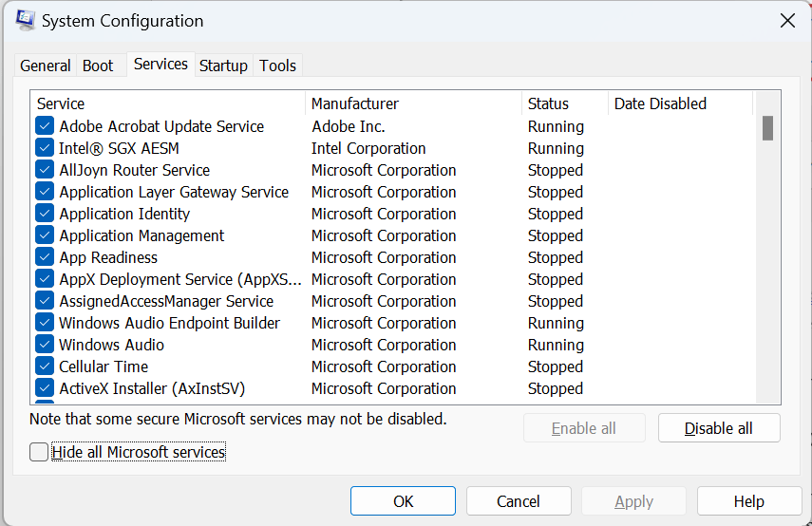Select AssignedAccessManager Service row name
The height and width of the screenshot is (526, 812).
(x=166, y=301)
